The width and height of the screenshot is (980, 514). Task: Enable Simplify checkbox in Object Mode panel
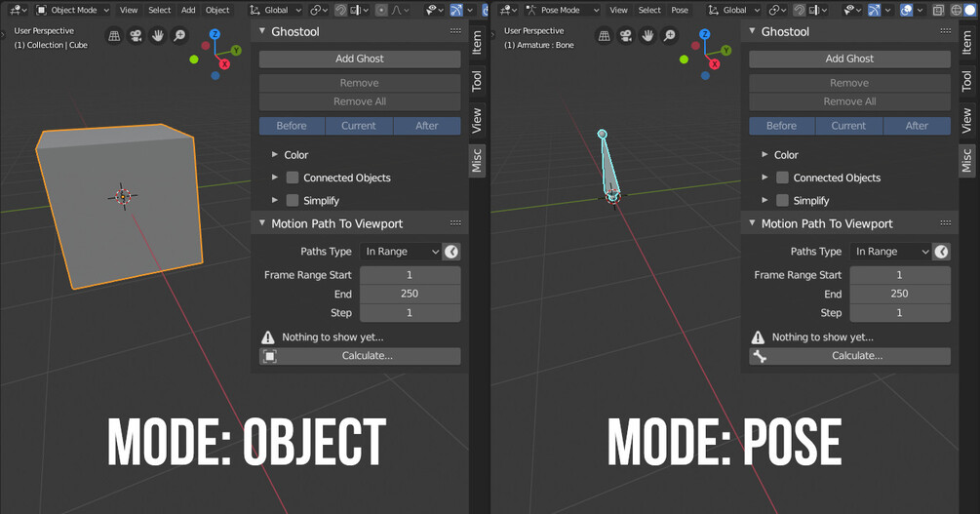tap(292, 200)
